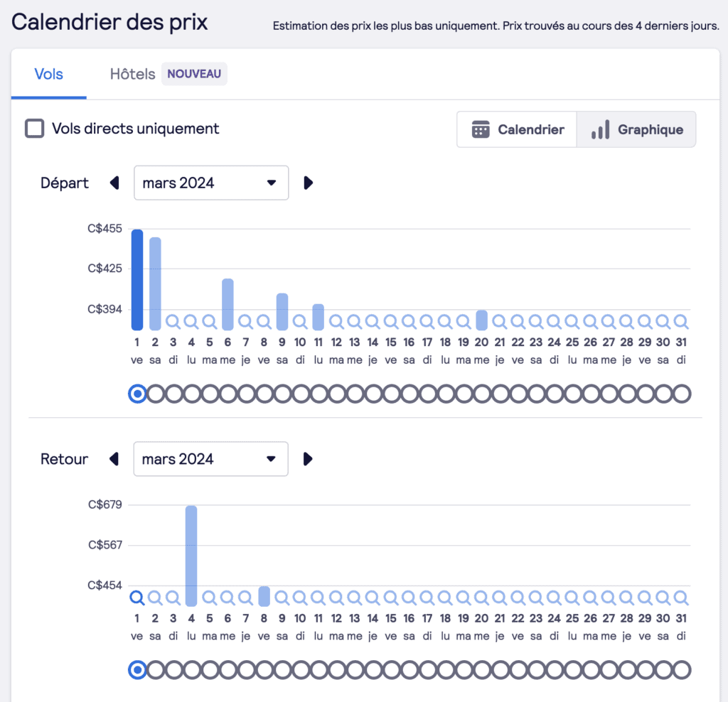Click the Calendrier view button
The image size is (728, 702).
pos(517,129)
